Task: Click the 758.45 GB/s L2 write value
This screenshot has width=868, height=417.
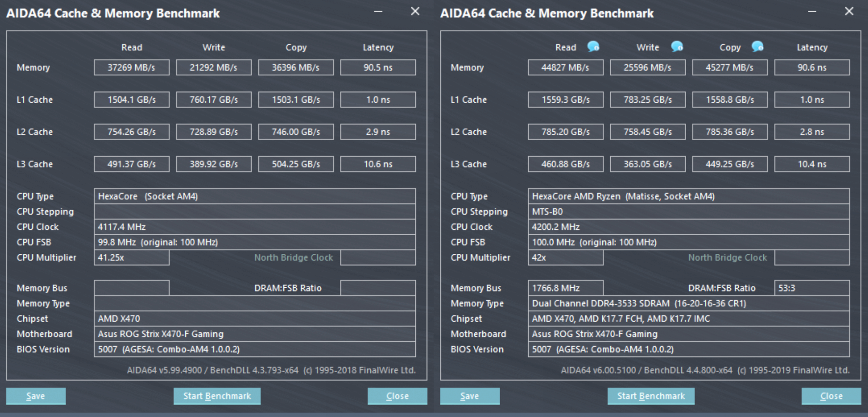Action: 648,132
